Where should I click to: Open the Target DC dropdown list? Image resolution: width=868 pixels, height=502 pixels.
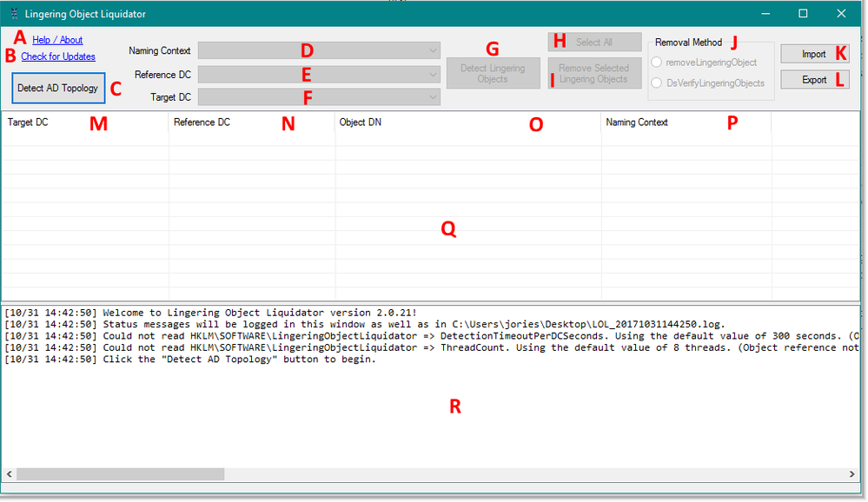point(320,97)
